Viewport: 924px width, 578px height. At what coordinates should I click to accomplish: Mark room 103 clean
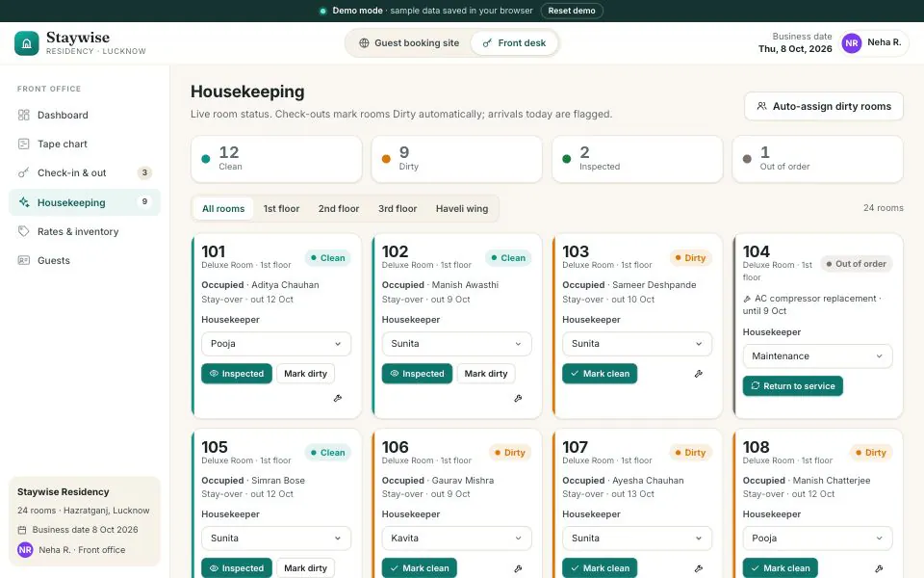click(x=600, y=374)
